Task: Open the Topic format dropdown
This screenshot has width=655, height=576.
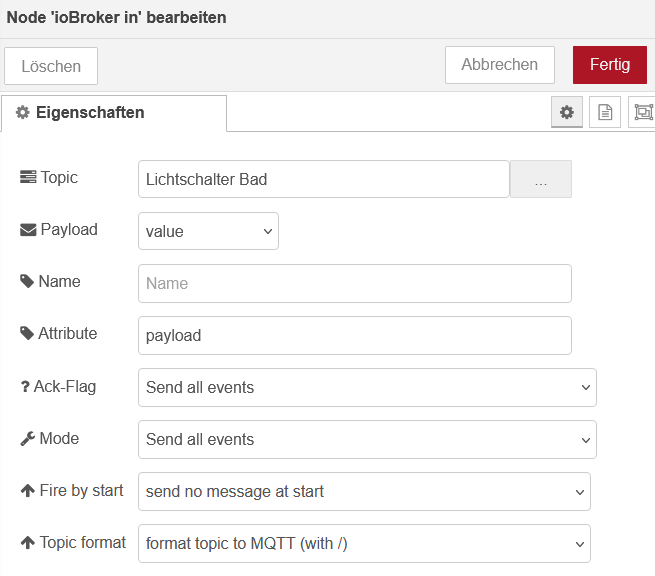Action: click(x=364, y=543)
